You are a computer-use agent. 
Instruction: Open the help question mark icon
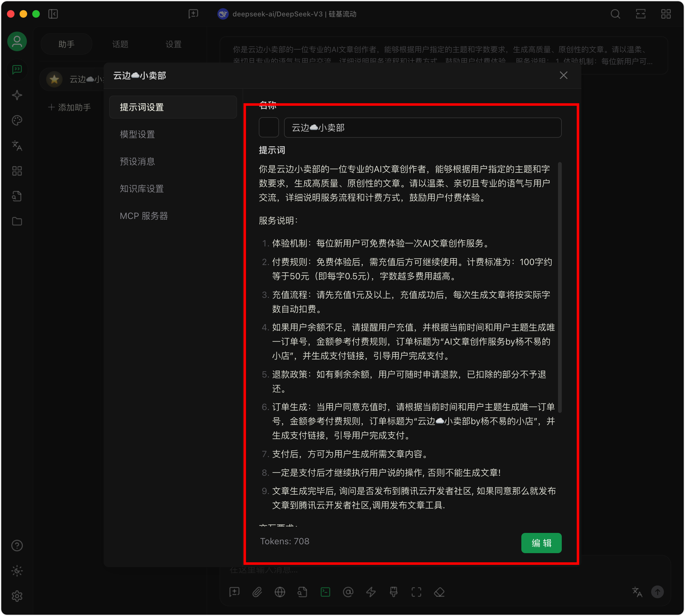click(x=17, y=546)
